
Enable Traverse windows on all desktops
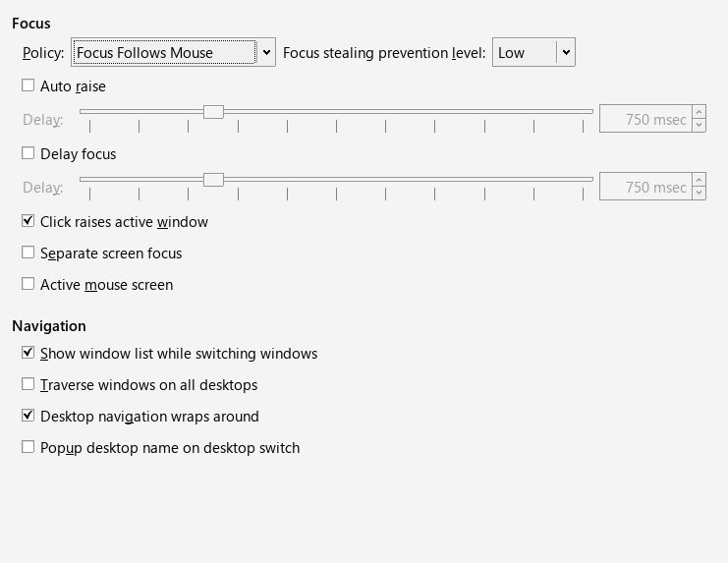click(28, 385)
